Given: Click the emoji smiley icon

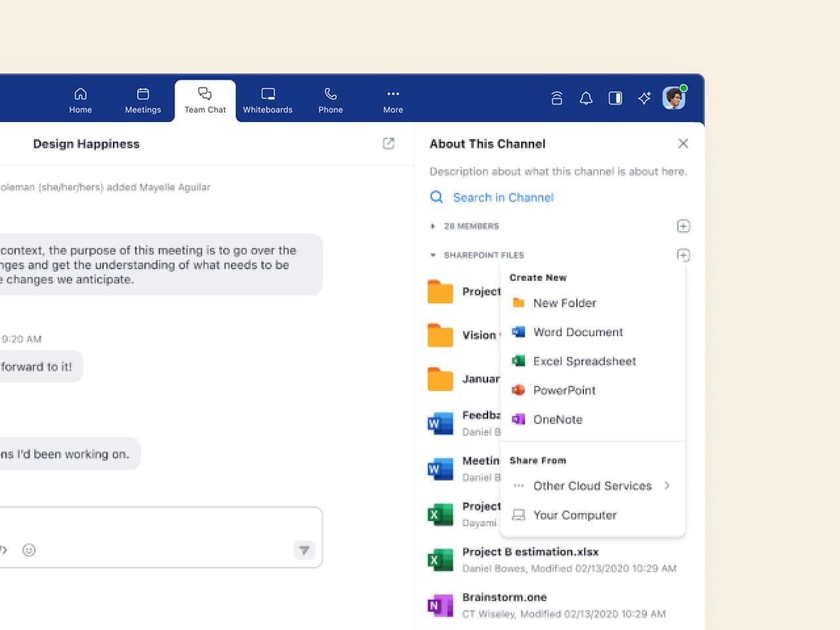Looking at the screenshot, I should tap(29, 550).
